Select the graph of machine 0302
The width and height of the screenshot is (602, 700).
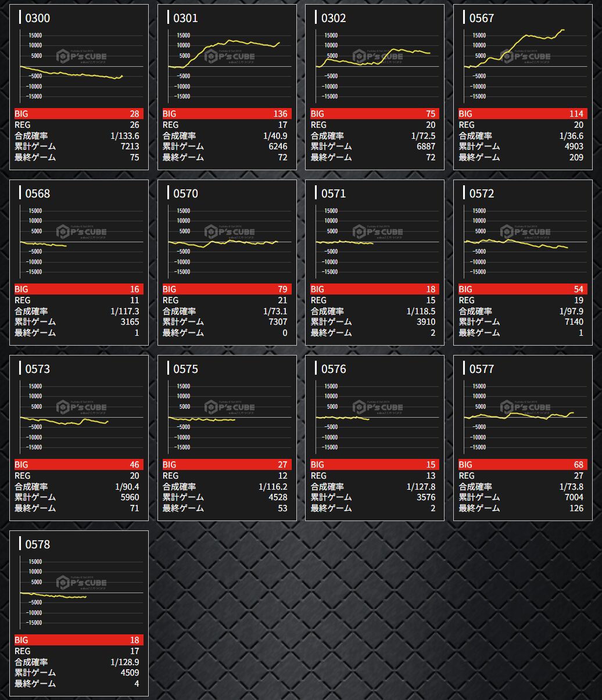378,67
